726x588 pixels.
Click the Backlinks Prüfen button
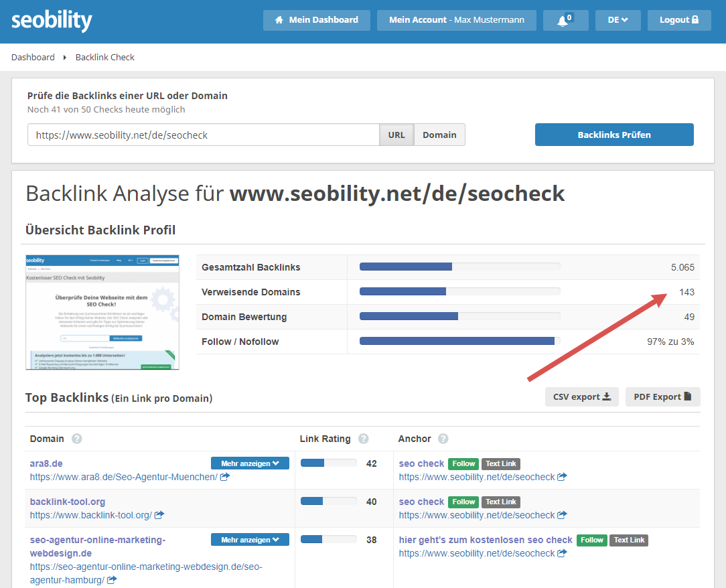click(x=614, y=135)
